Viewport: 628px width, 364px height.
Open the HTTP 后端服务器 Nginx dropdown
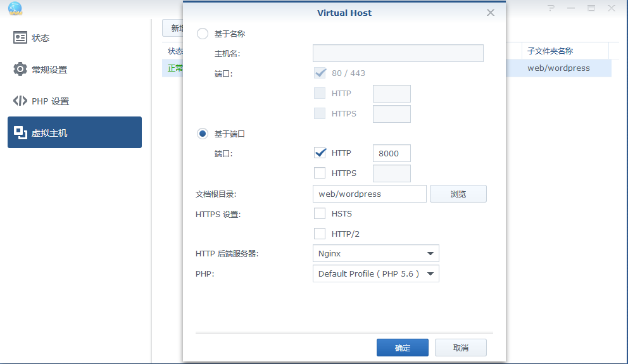375,253
